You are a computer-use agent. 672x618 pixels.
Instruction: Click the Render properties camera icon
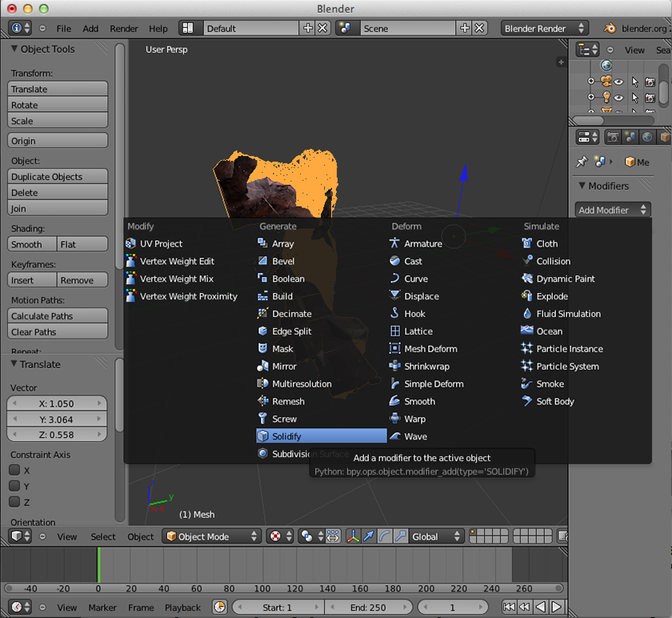pos(613,137)
